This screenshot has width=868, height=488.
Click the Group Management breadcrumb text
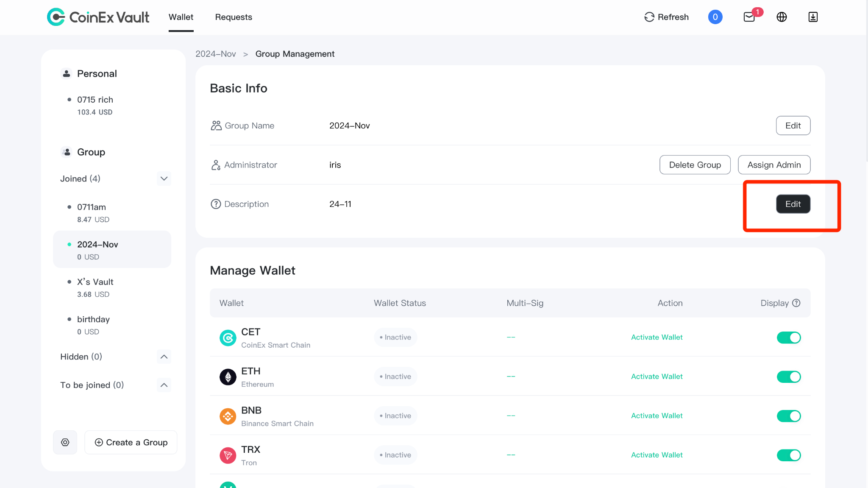[295, 54]
